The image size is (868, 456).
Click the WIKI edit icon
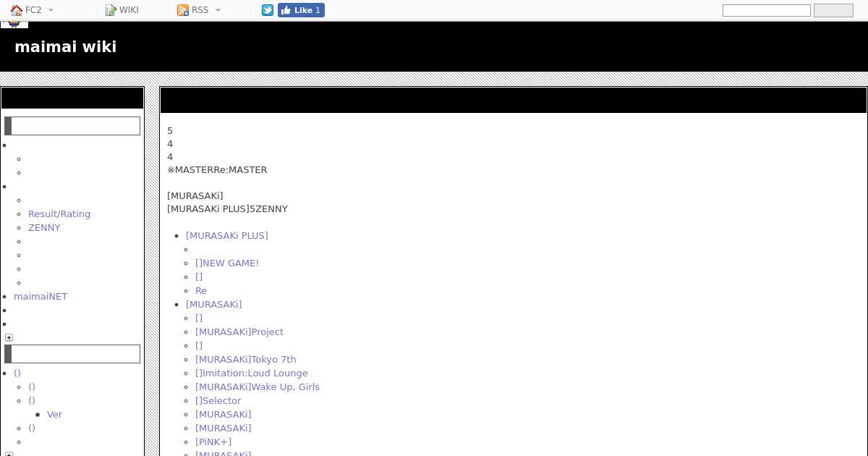(111, 10)
